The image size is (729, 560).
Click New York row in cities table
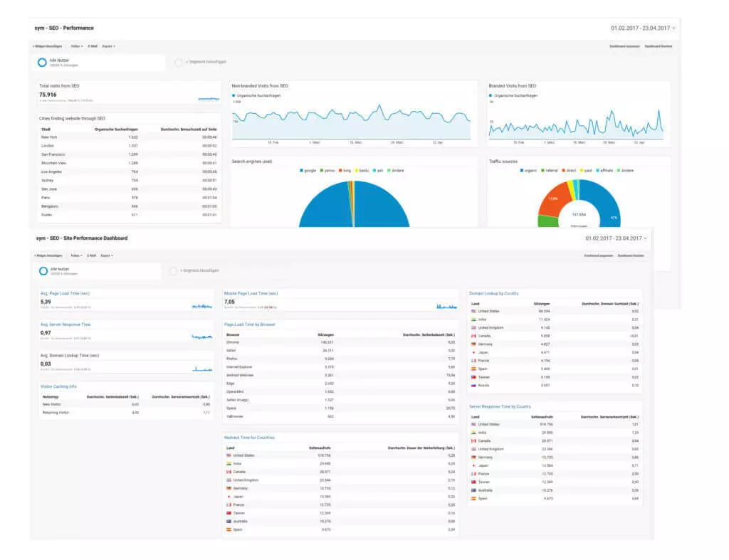pos(129,137)
